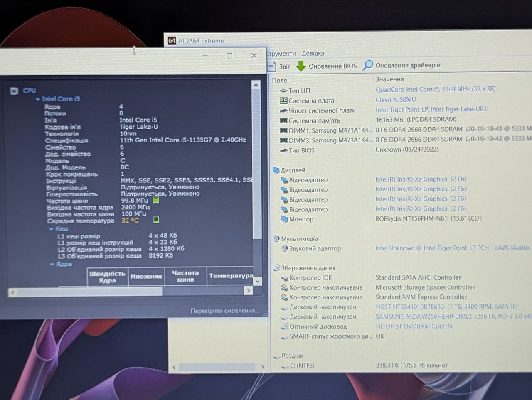Click the scroll up arrow in the CPU window
The image size is (532, 400).
coord(256,85)
